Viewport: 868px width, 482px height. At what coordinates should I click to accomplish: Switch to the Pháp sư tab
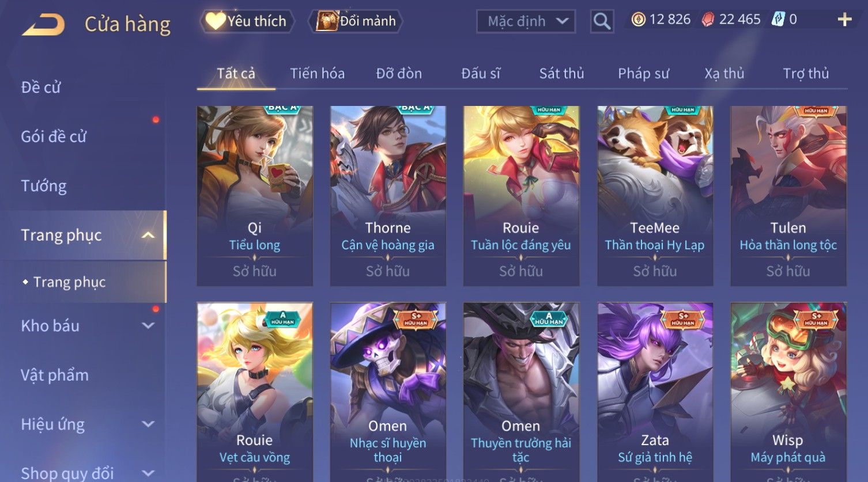[643, 74]
